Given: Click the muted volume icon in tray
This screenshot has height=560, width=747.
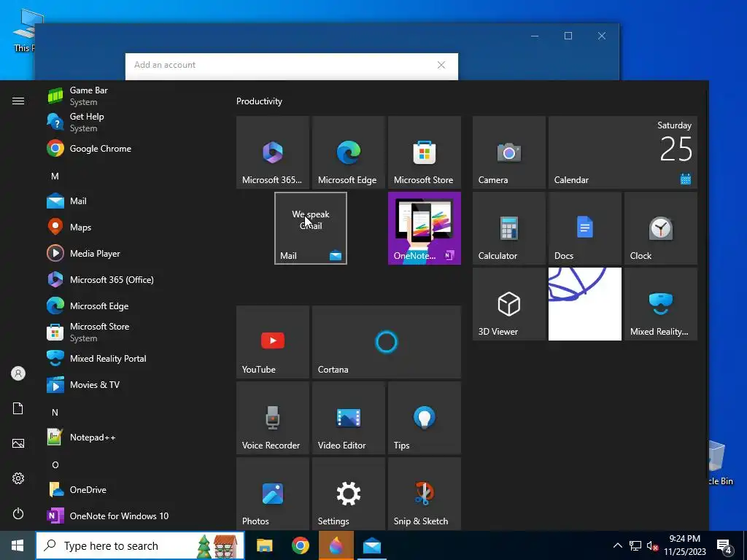Looking at the screenshot, I should click(652, 545).
